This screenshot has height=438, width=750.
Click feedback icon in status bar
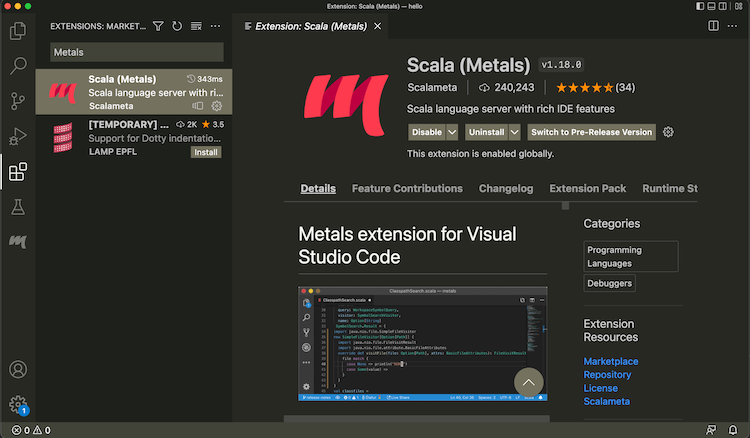point(711,430)
